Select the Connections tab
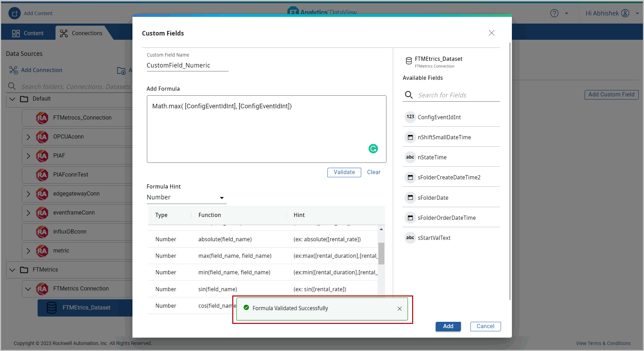Viewport: 644px width, 351px height. pyautogui.click(x=81, y=33)
